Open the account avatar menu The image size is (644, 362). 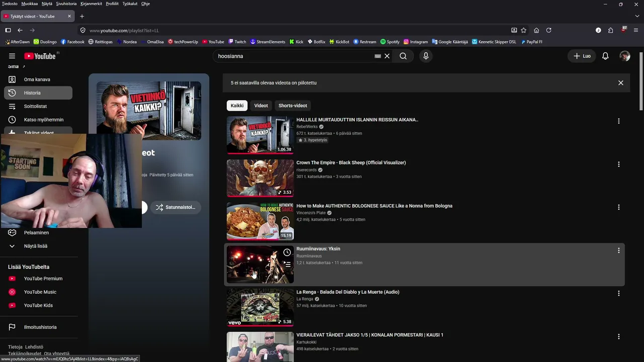tap(625, 56)
